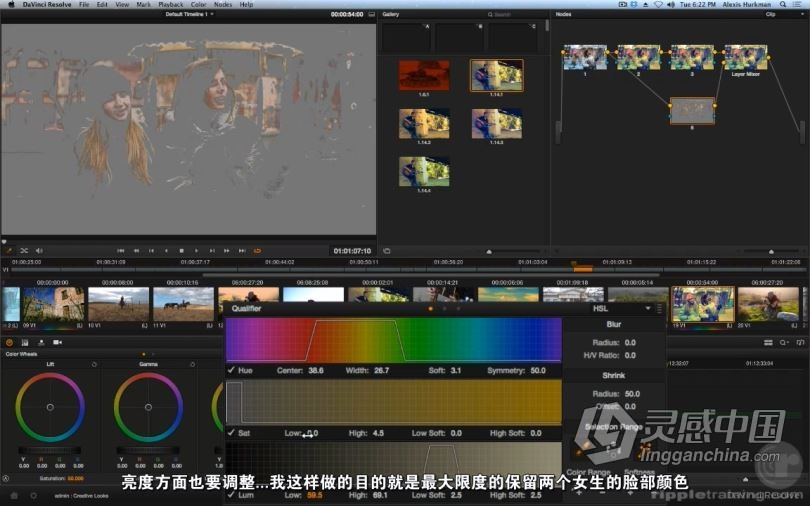The height and width of the screenshot is (506, 810).
Task: Open the Edit menu
Action: [x=102, y=4]
